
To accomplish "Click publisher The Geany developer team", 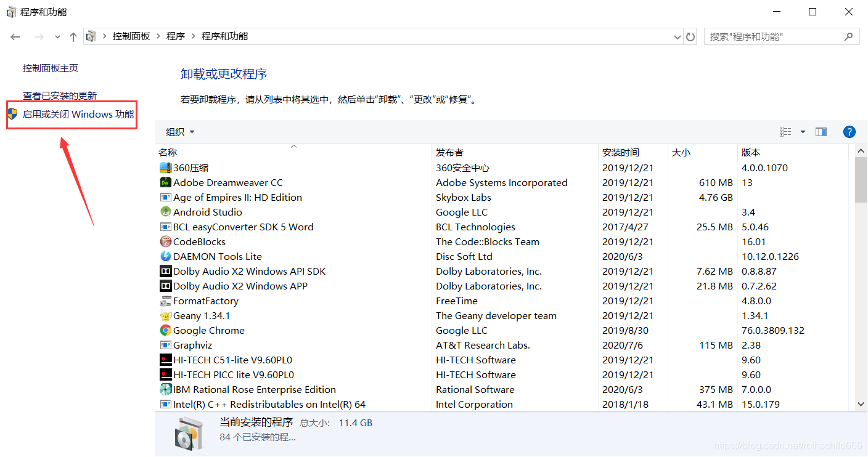I will click(496, 315).
